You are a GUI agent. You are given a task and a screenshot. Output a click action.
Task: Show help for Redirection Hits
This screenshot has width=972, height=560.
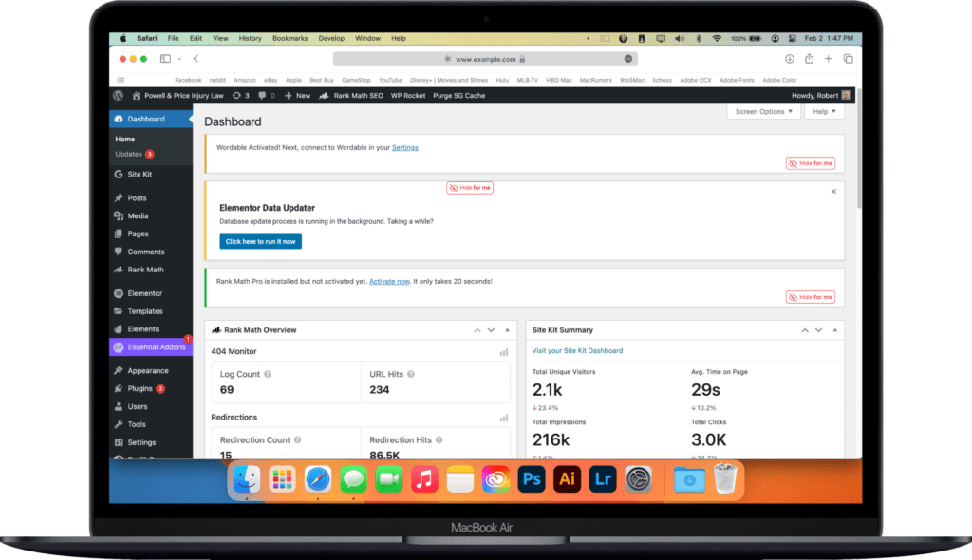coord(439,440)
